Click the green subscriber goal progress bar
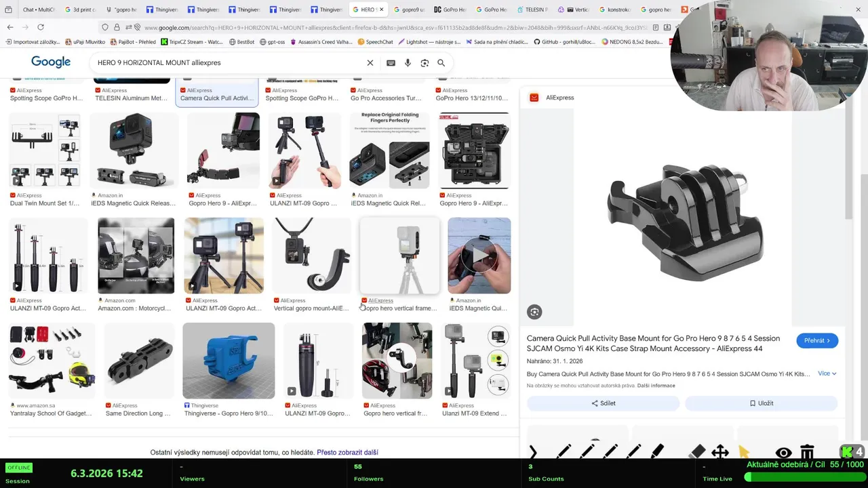This screenshot has height=488, width=868. 804,477
